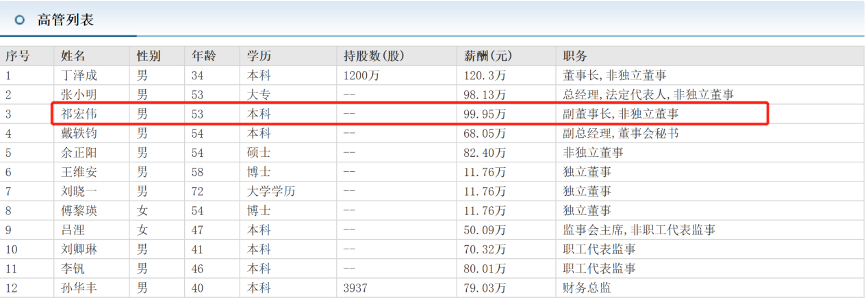
Task: Click the 职务 column header
Action: (x=575, y=56)
